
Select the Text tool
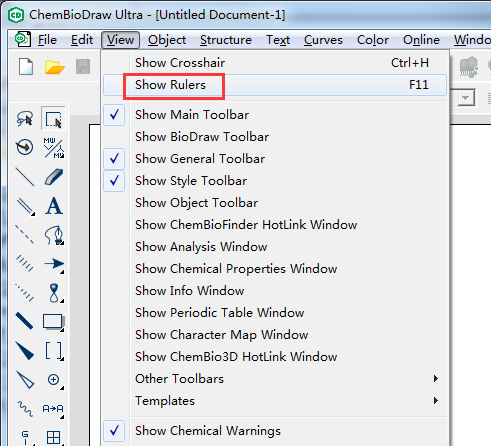click(x=53, y=206)
